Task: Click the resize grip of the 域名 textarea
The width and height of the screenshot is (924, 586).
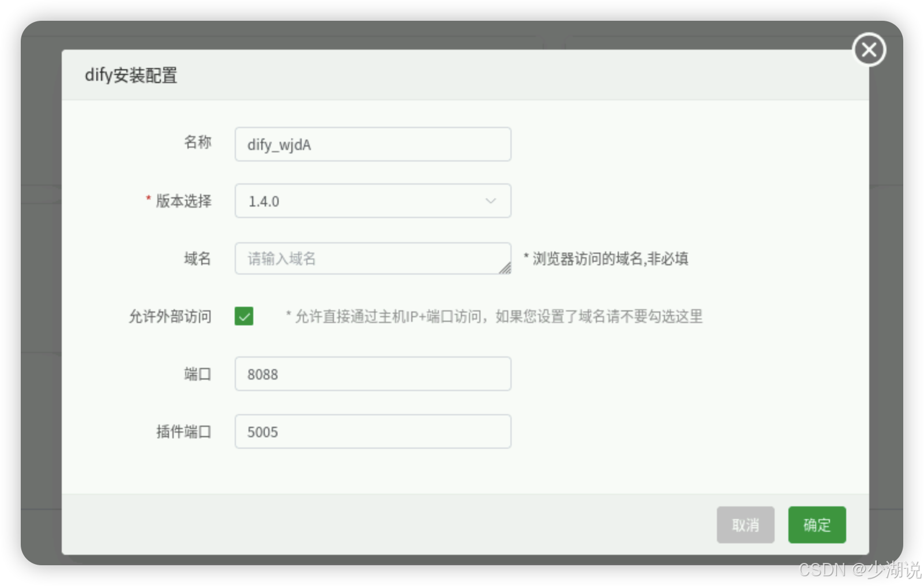Action: [505, 268]
